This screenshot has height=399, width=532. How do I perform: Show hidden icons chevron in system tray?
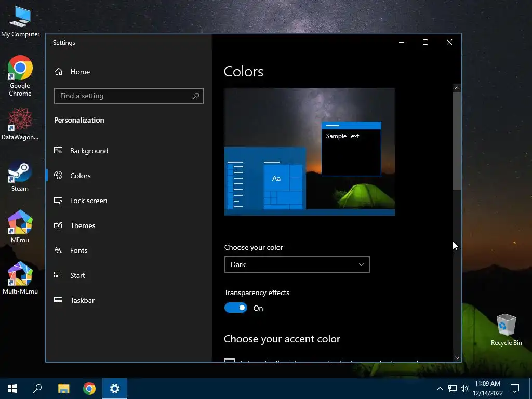(x=440, y=389)
